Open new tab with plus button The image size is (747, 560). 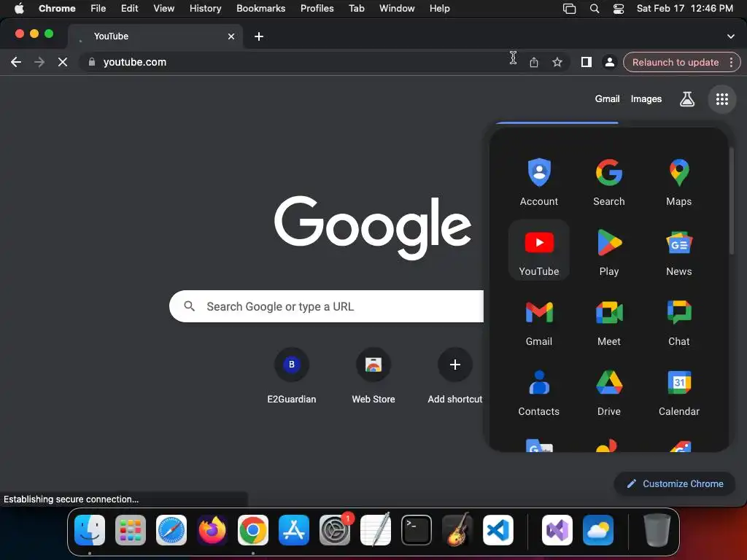click(259, 36)
